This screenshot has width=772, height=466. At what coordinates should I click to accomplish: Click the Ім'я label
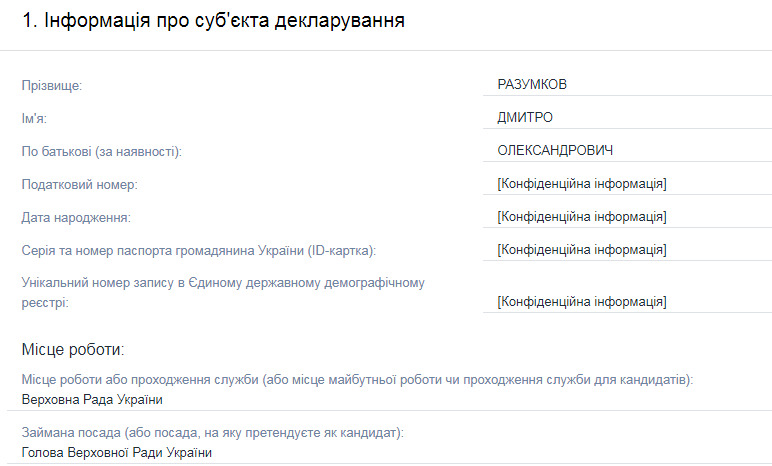click(x=34, y=119)
